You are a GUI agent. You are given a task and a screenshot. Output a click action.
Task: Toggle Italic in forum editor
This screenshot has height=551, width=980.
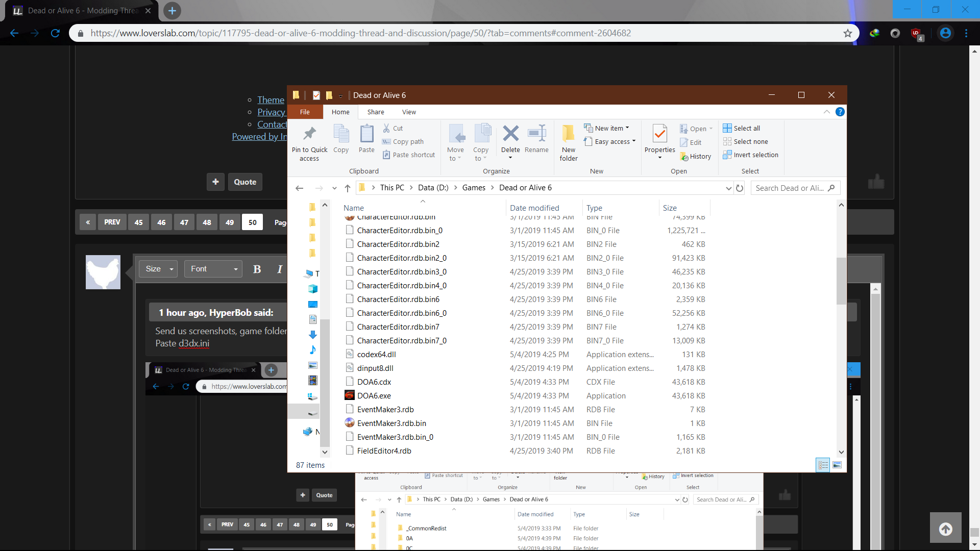point(280,269)
